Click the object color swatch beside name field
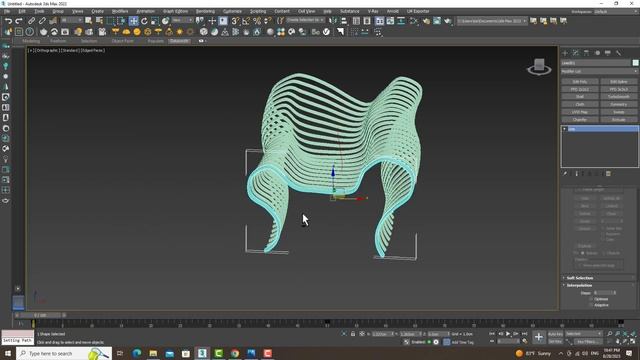The height and width of the screenshot is (360, 640). point(635,63)
